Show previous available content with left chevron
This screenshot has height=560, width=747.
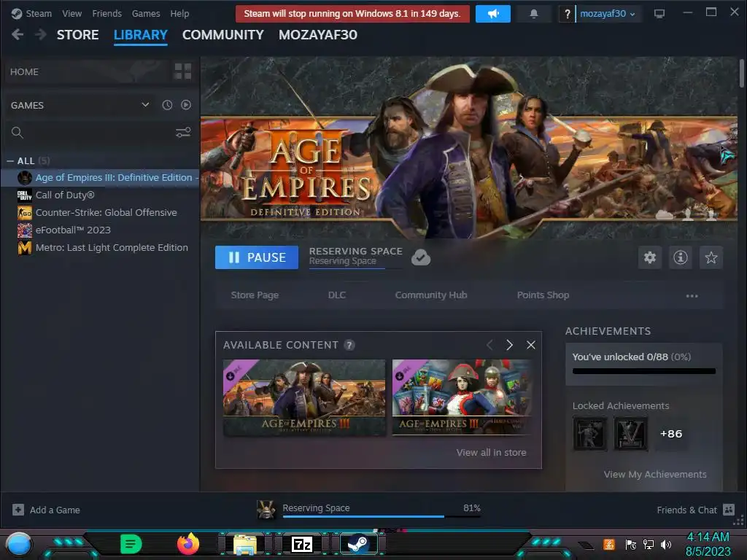click(489, 345)
